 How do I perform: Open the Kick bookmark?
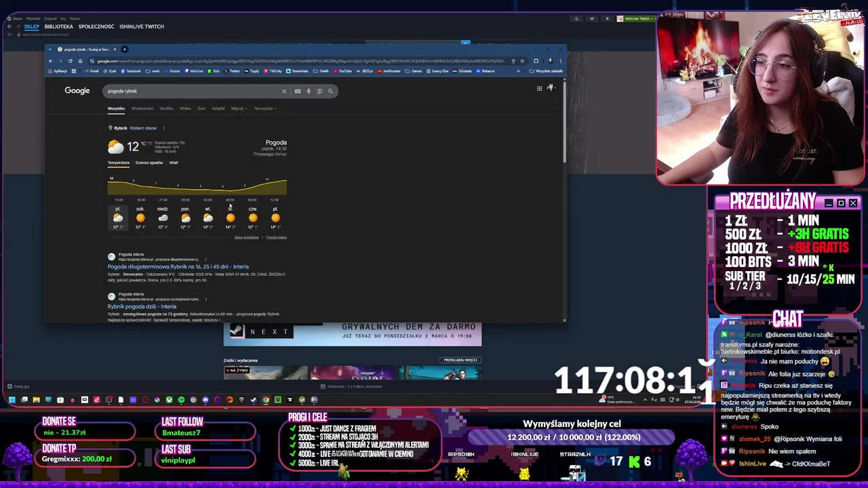tap(215, 71)
